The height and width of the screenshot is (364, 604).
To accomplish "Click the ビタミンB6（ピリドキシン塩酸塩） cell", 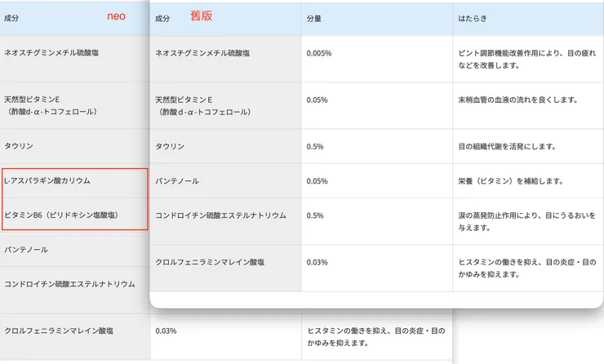I will pyautogui.click(x=61, y=215).
